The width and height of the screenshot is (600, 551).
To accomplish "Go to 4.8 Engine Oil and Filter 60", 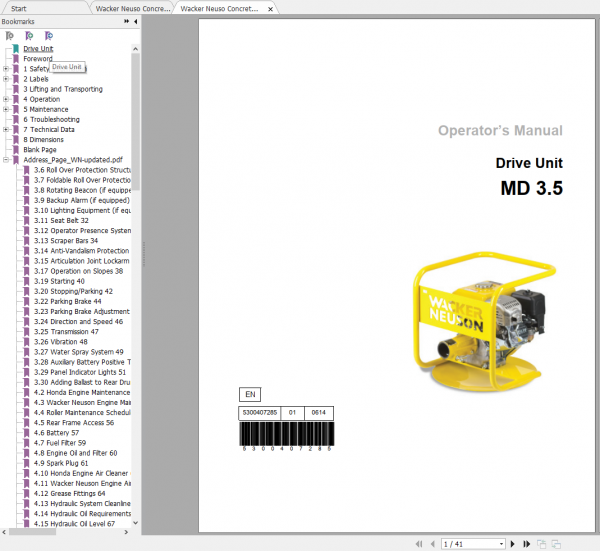I will 75,453.
